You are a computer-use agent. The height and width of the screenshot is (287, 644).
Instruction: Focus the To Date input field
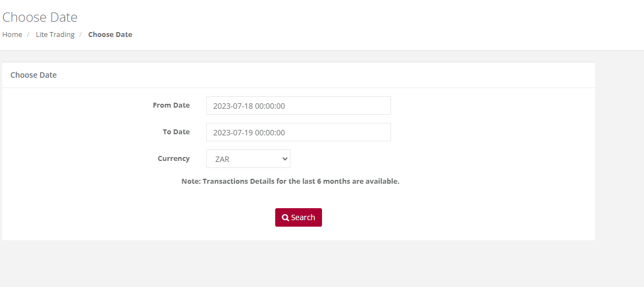coord(299,132)
